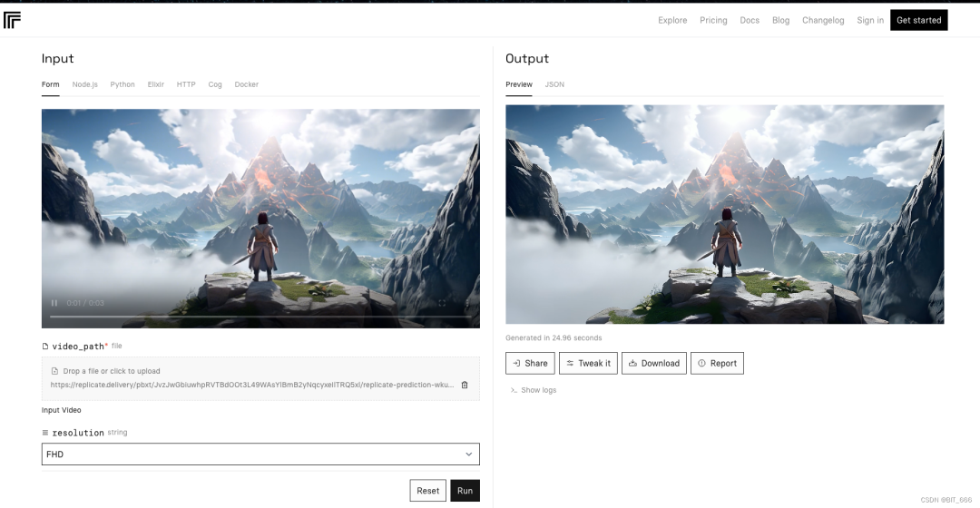Expand Show logs section

click(x=534, y=390)
